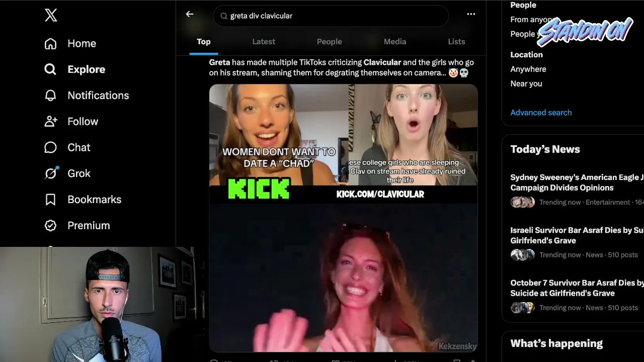Switch to the People results tab

(x=330, y=42)
